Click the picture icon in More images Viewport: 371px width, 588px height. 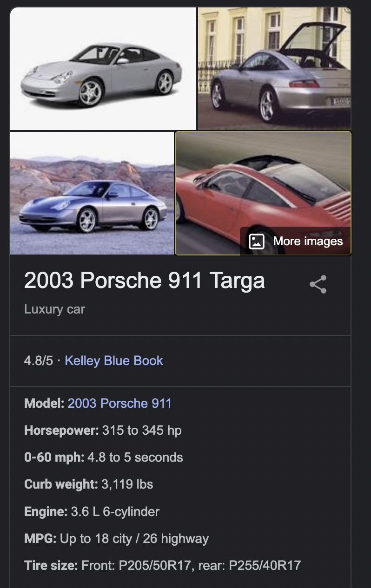(257, 242)
